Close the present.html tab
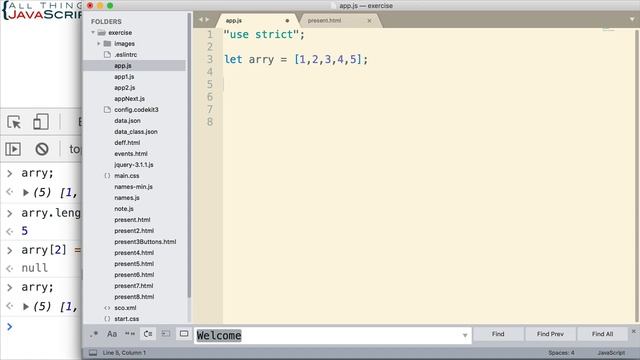The height and width of the screenshot is (360, 640). pyautogui.click(x=369, y=20)
